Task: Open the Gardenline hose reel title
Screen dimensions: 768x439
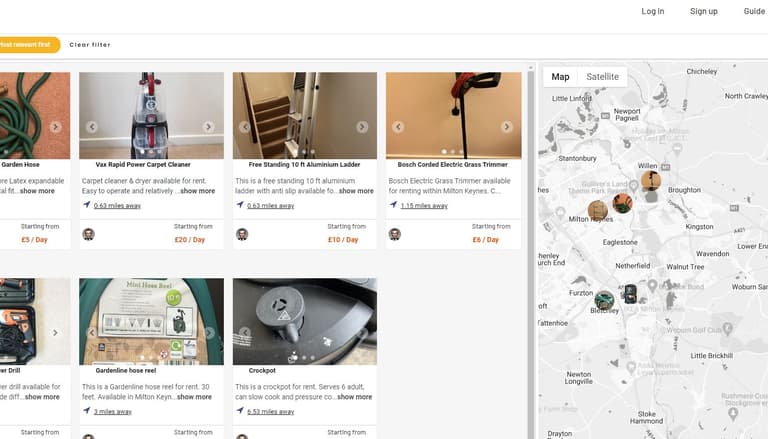Action: click(125, 370)
